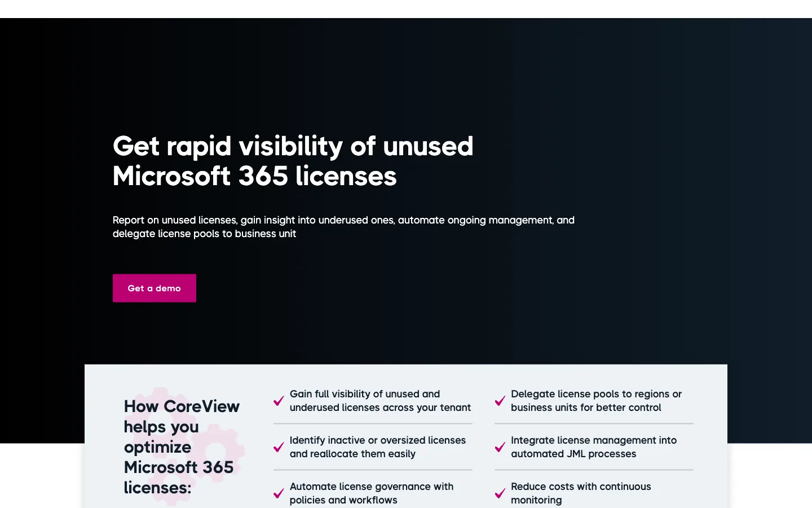
Task: Select text Reduce costs with continuous monitoring
Action: [x=581, y=493]
